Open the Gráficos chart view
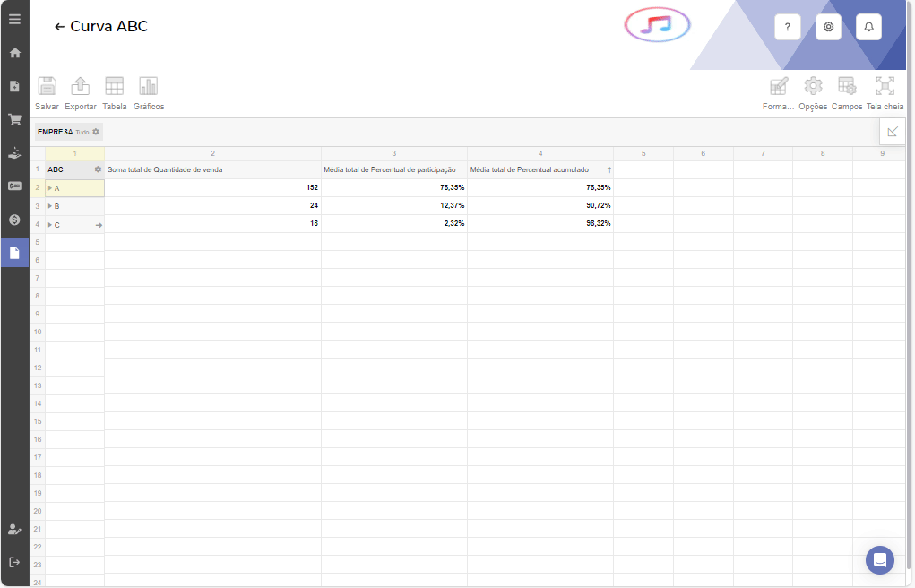 click(x=149, y=87)
